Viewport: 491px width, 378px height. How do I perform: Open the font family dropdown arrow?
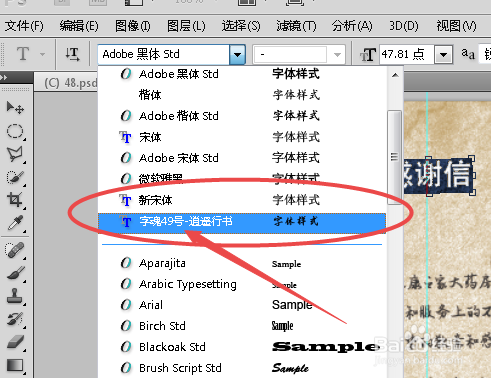[237, 54]
